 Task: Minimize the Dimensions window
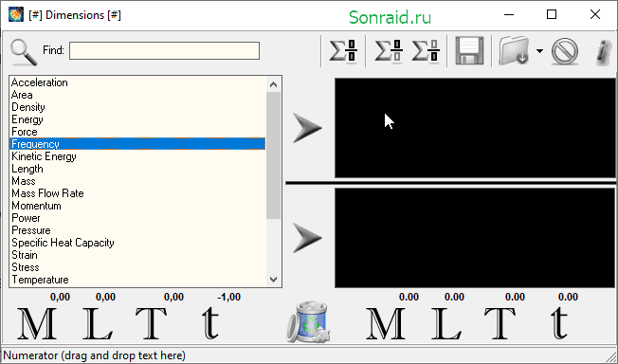[x=509, y=15]
